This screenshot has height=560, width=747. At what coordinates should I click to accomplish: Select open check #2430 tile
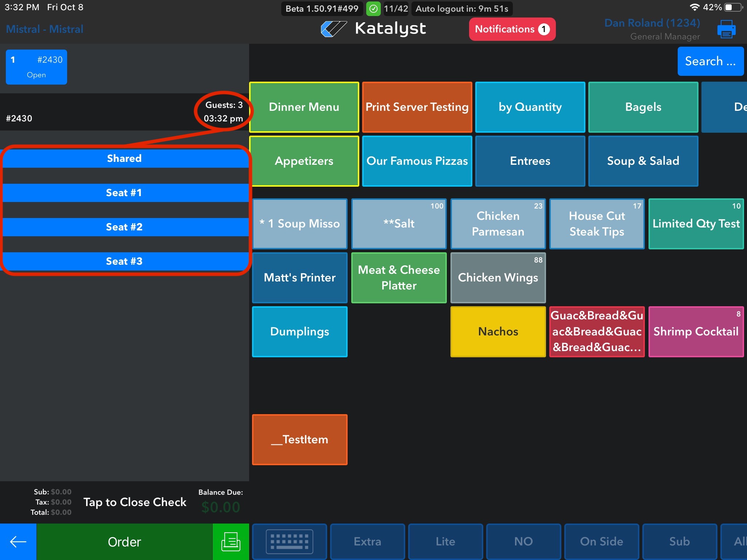pos(36,67)
